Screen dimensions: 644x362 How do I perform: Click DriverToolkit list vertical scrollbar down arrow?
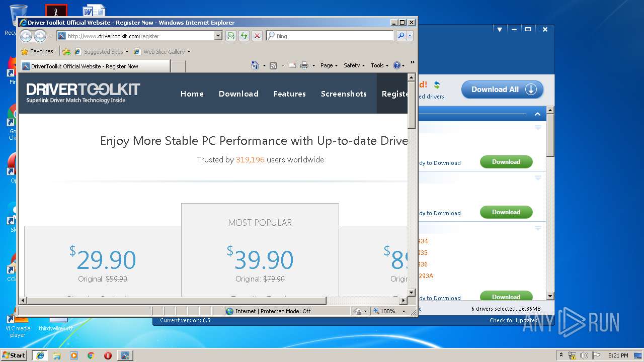click(550, 296)
